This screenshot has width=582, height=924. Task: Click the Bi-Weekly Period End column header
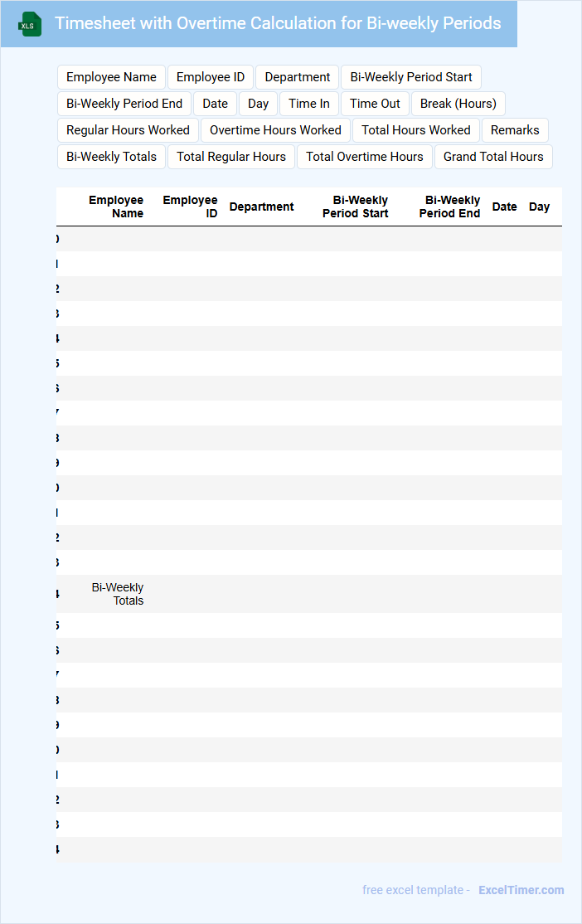pos(449,207)
